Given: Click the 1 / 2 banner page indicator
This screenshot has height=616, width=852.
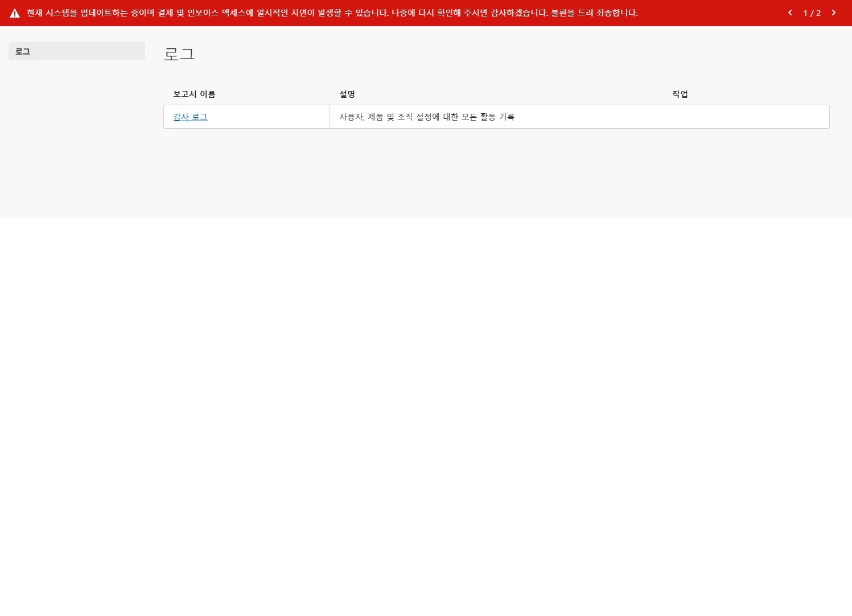Looking at the screenshot, I should (x=812, y=13).
